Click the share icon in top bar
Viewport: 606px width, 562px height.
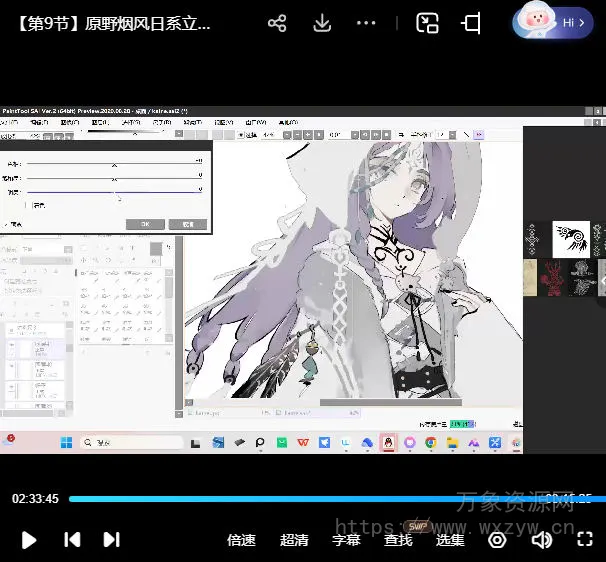coord(277,24)
